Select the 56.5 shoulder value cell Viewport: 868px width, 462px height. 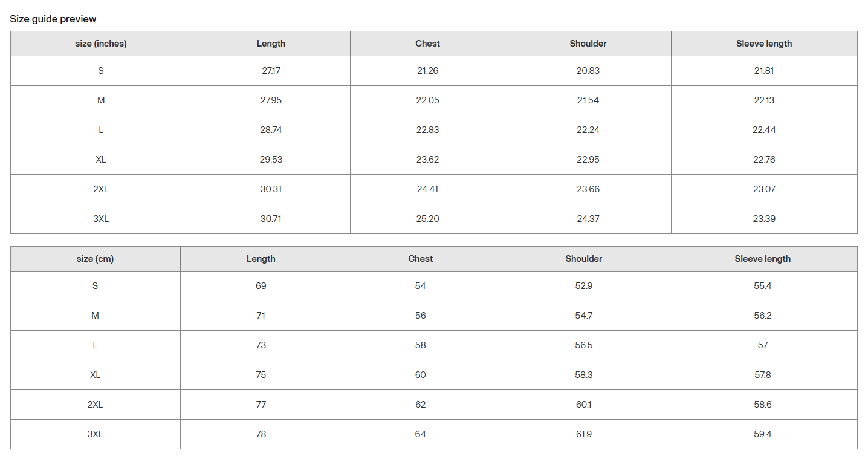coord(584,345)
